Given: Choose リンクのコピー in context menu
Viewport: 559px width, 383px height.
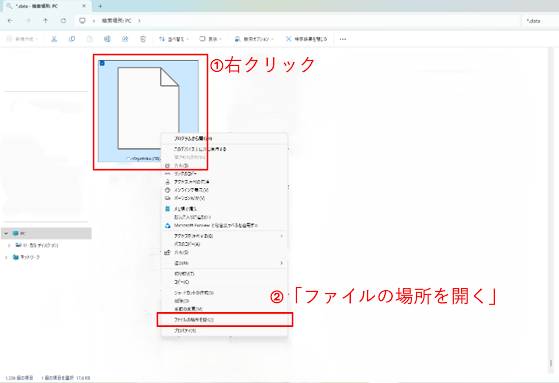Looking at the screenshot, I should pyautogui.click(x=225, y=174).
